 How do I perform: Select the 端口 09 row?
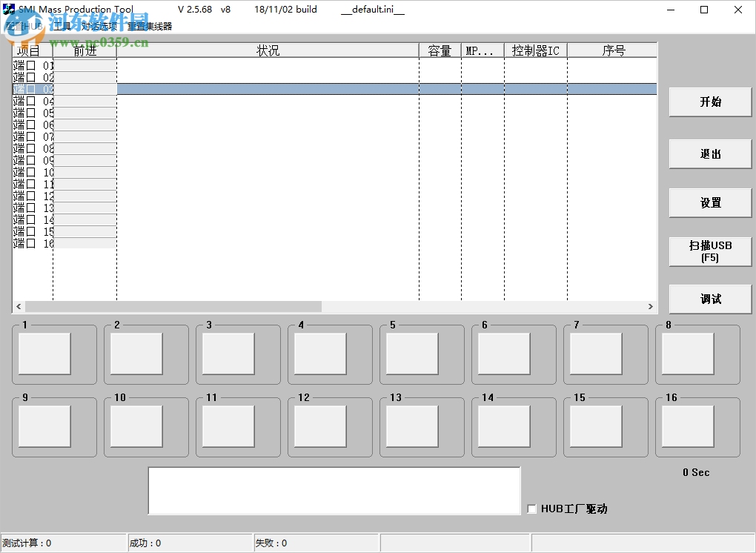[x=334, y=160]
